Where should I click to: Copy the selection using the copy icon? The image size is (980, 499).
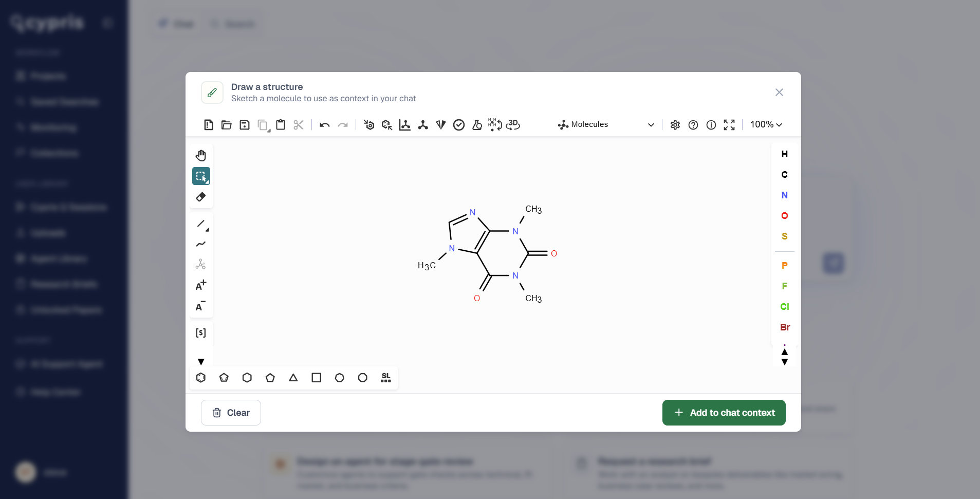click(263, 125)
